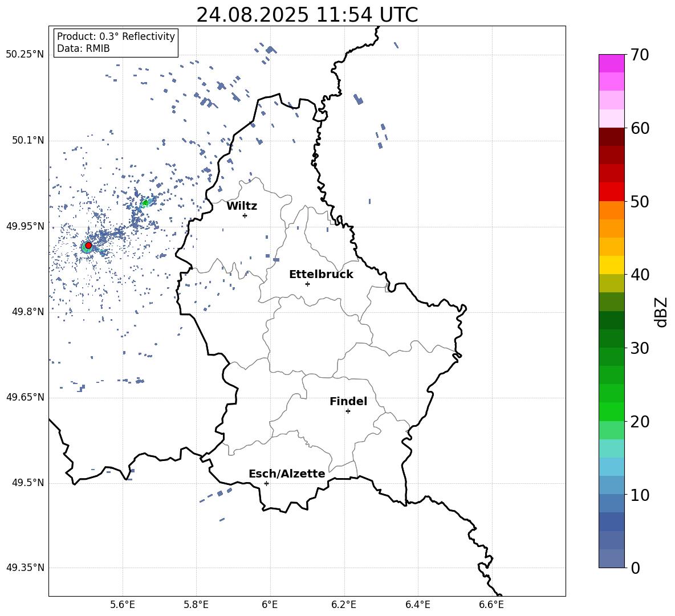Click the bright red colorbar segment above 50

tap(612, 192)
